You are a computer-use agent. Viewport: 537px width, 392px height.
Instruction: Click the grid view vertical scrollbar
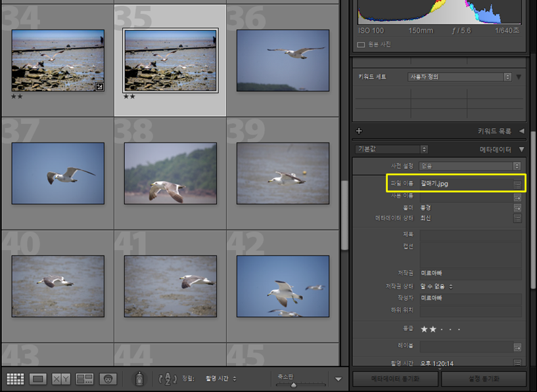click(344, 215)
